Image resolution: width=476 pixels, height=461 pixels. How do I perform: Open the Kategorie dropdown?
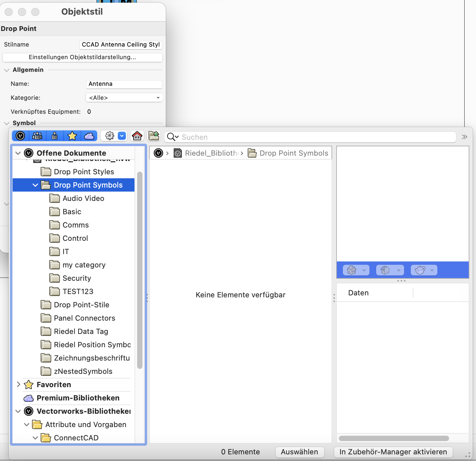[x=124, y=98]
